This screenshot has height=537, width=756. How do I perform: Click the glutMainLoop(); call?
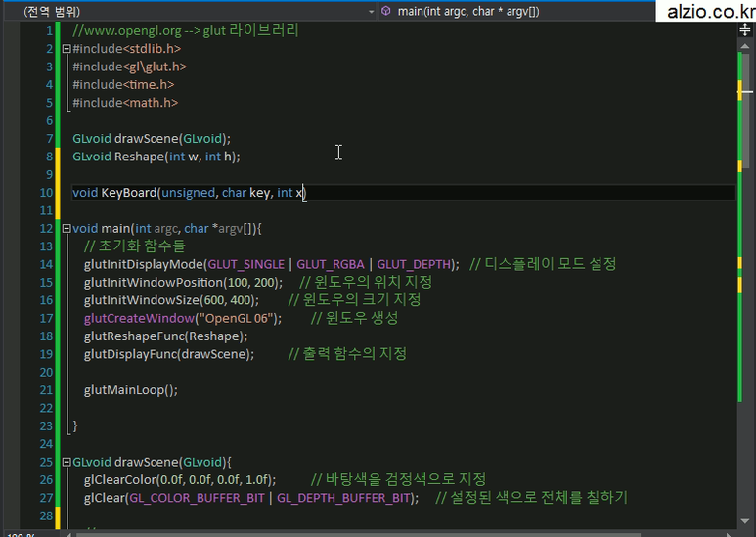click(x=131, y=390)
